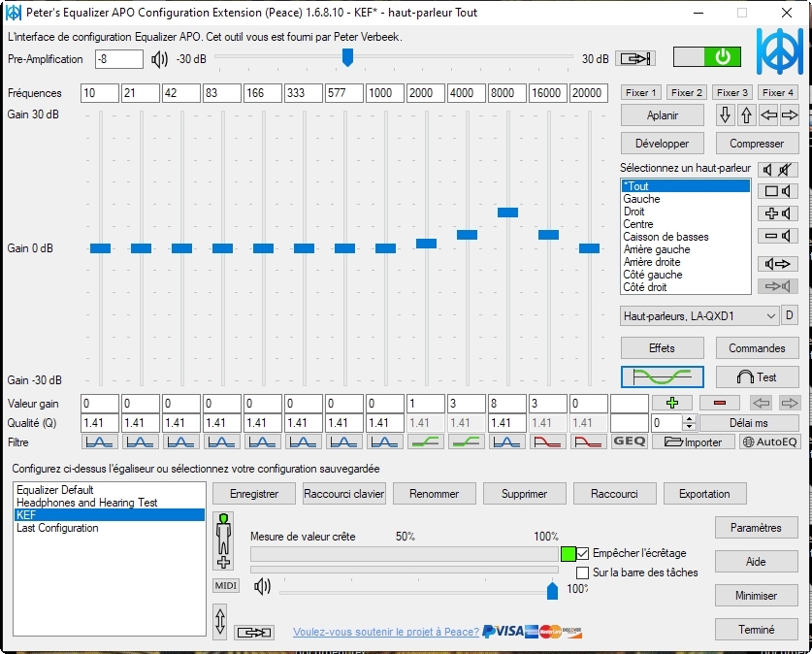The height and width of the screenshot is (654, 812).
Task: Click the speaker-with-arrow copy icon
Action: (778, 264)
